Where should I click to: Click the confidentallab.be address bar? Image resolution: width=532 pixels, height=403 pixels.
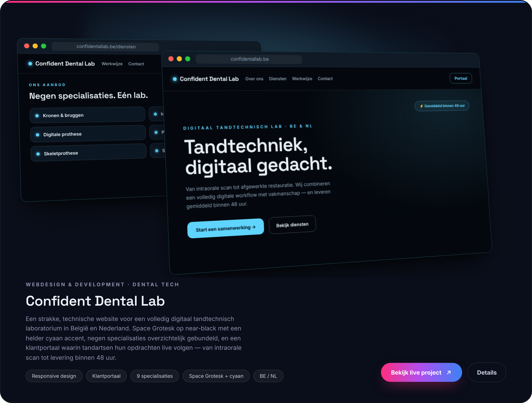[249, 59]
